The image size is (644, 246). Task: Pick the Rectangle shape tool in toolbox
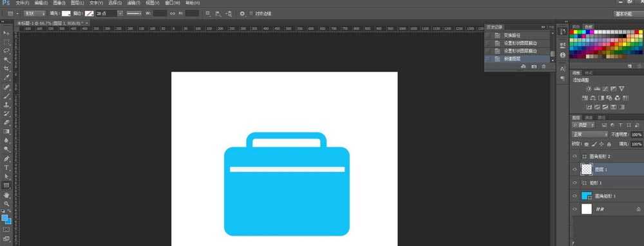[6, 185]
